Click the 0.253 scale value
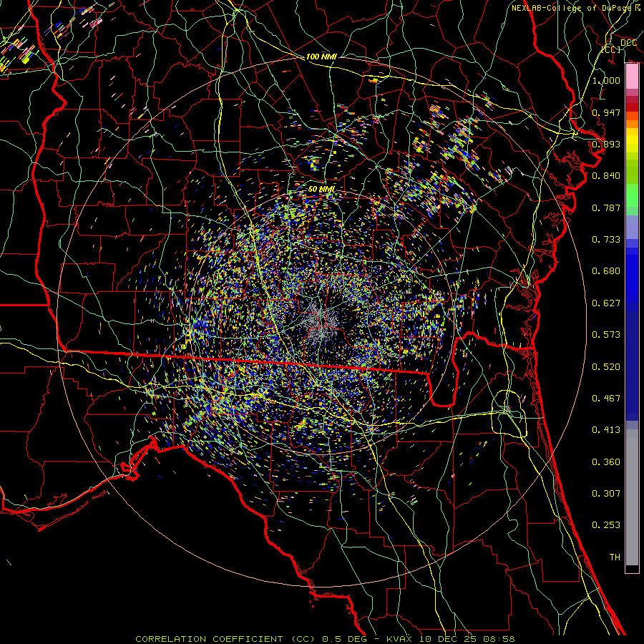The height and width of the screenshot is (644, 644). point(606,525)
